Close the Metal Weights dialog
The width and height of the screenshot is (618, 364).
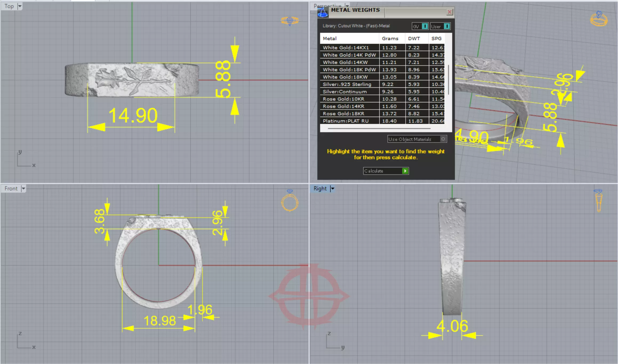(450, 12)
